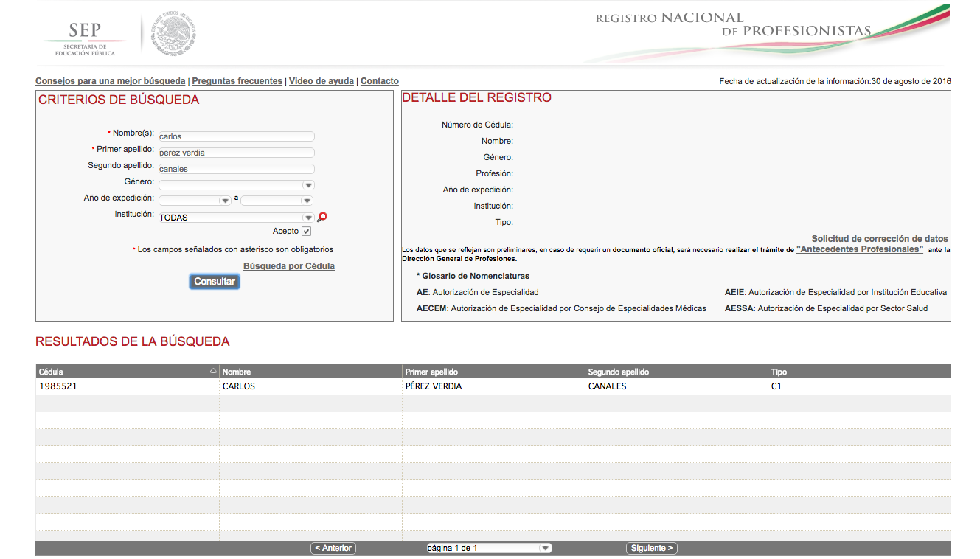This screenshot has width=980, height=559.
Task: Expand the start year Año de expedición dropdown
Action: pyautogui.click(x=195, y=201)
